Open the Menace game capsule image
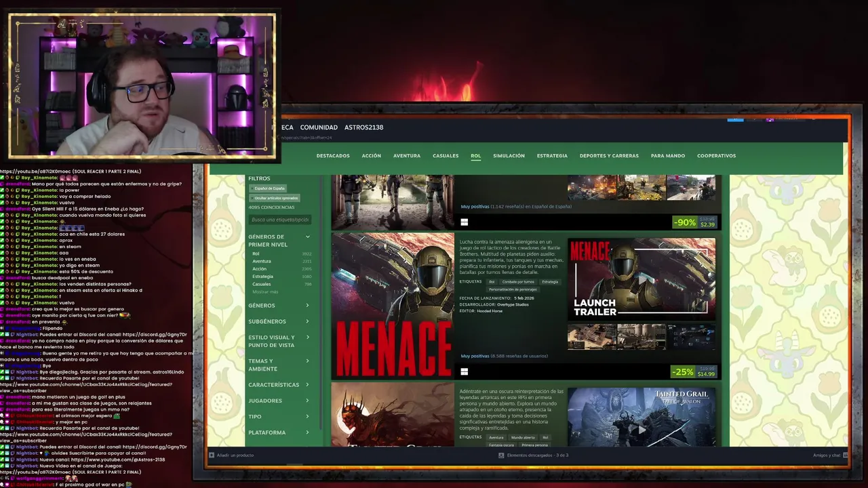 [393, 305]
